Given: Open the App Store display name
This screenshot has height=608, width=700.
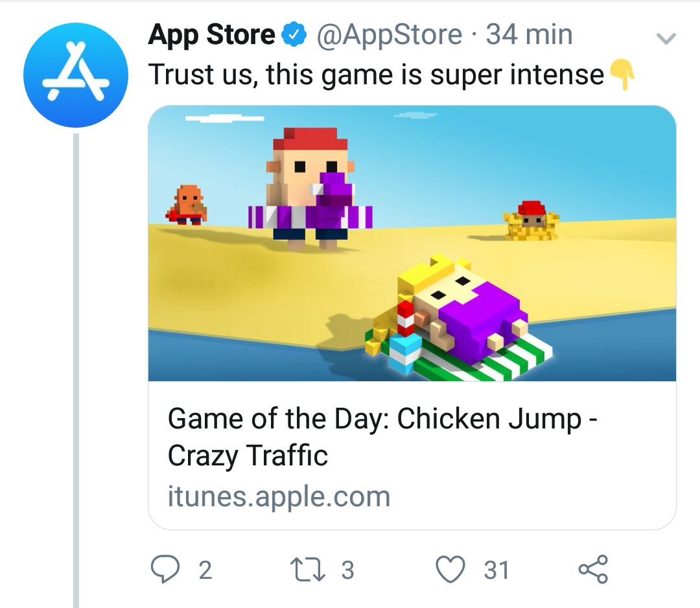Looking at the screenshot, I should pos(212,35).
